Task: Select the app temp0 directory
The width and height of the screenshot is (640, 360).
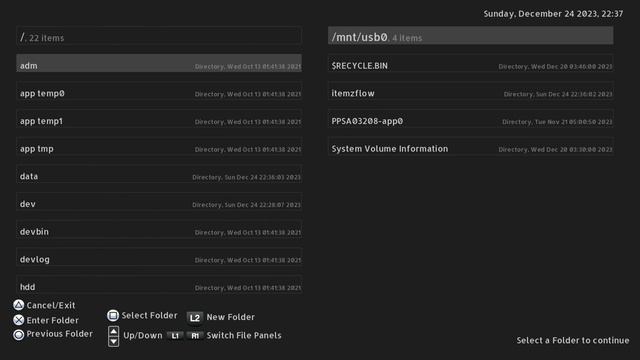Action: click(159, 91)
